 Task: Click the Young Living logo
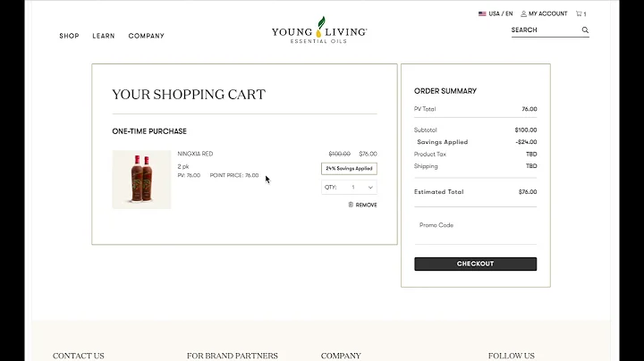(319, 30)
